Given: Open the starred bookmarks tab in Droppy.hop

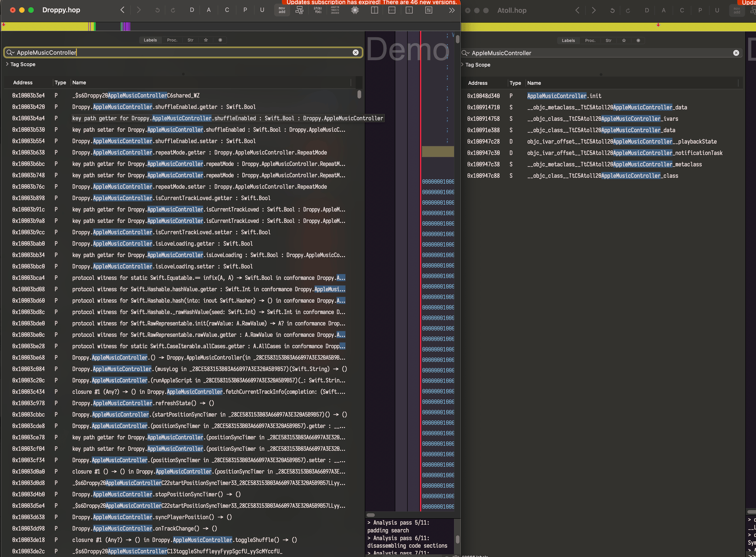Looking at the screenshot, I should pos(206,40).
